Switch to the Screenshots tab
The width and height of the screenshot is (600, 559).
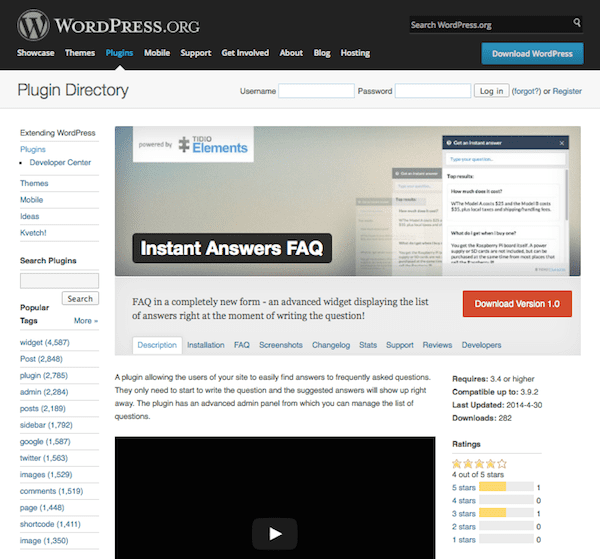point(280,345)
